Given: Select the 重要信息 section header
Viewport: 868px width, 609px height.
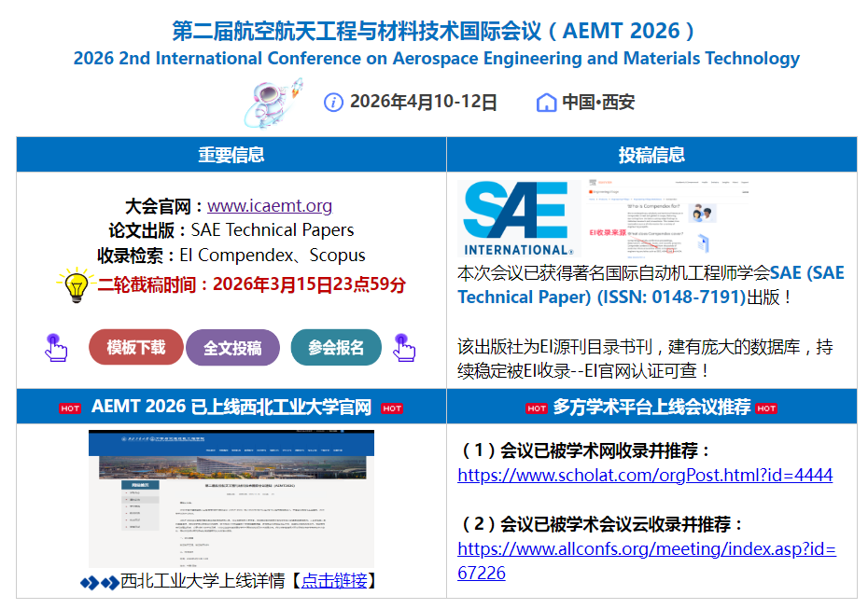Looking at the screenshot, I should coord(231,154).
